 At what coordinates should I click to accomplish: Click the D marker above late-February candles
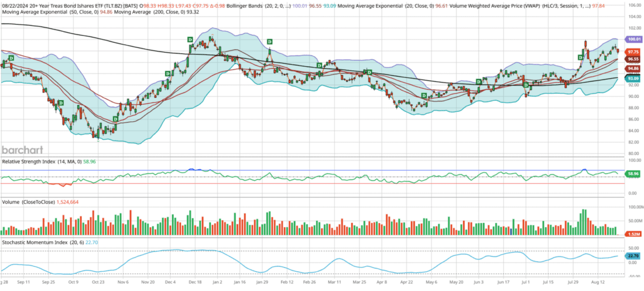pyautogui.click(x=319, y=66)
